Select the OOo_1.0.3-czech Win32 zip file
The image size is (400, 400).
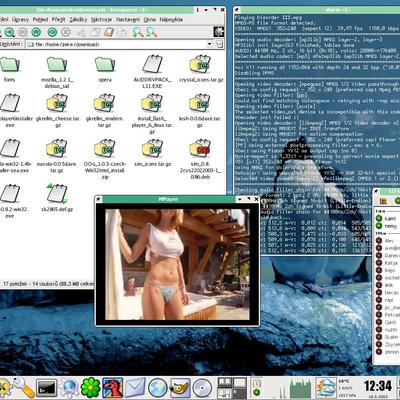[105, 160]
